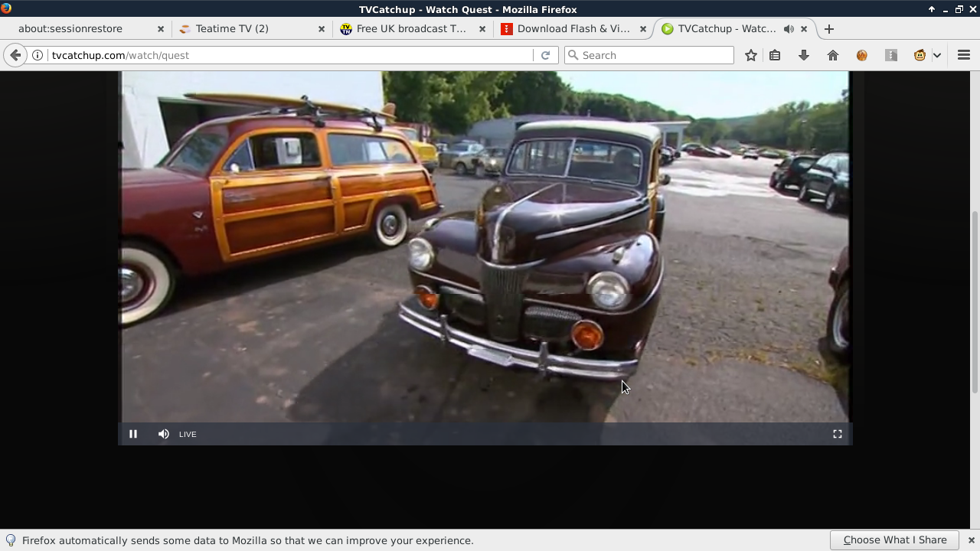
Task: Click the orange round extension icon
Action: click(862, 55)
